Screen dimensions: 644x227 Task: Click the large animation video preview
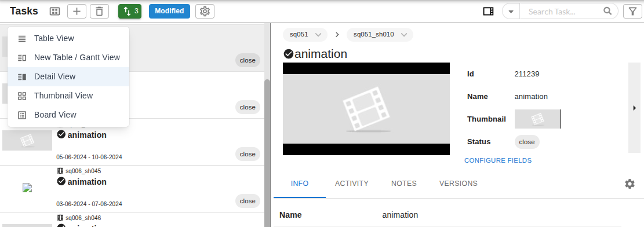(x=366, y=109)
